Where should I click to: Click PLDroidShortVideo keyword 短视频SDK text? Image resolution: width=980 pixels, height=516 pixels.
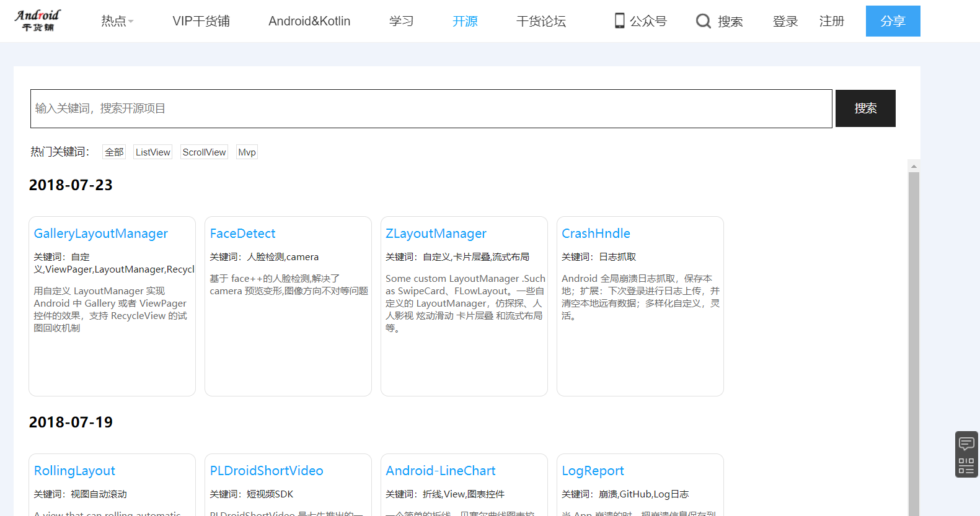tap(270, 494)
